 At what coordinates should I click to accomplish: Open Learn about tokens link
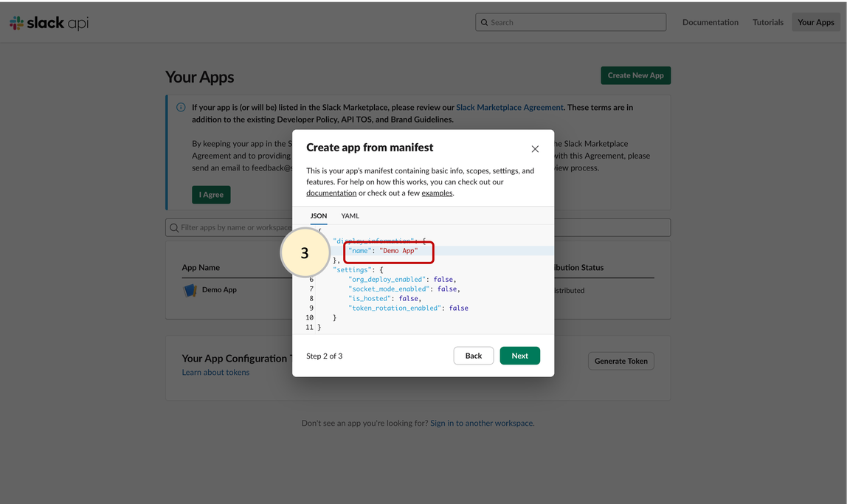(215, 373)
